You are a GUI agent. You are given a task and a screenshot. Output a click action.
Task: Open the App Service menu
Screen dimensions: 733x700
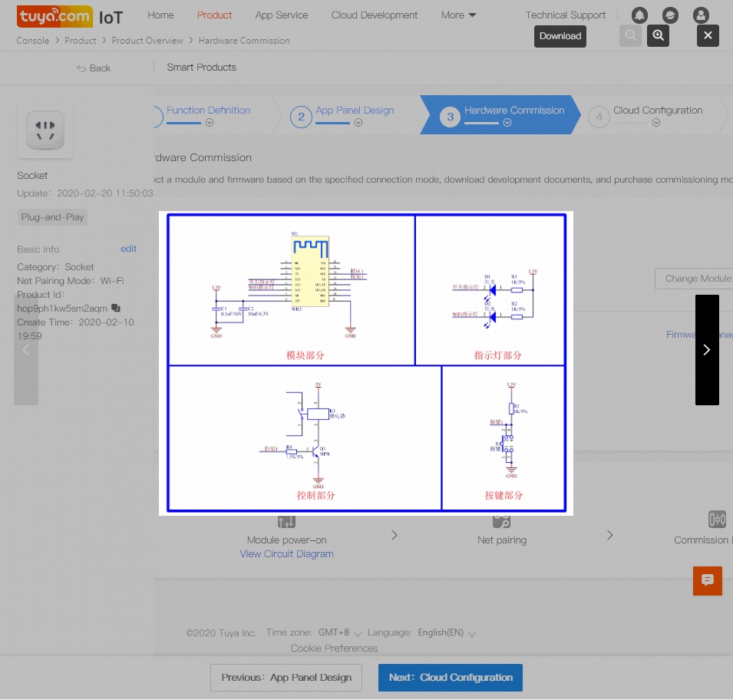[x=281, y=15]
